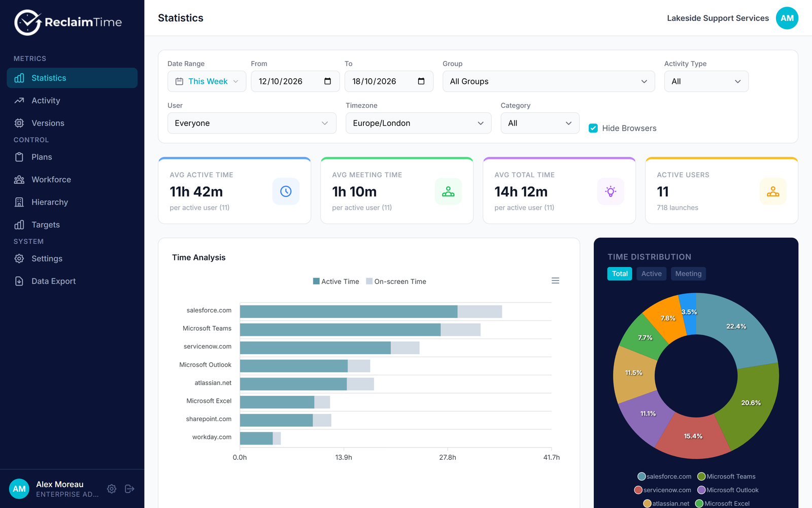Screen dimensions: 812x508
Task: Switch to the Meeting distribution tab
Action: 688,274
